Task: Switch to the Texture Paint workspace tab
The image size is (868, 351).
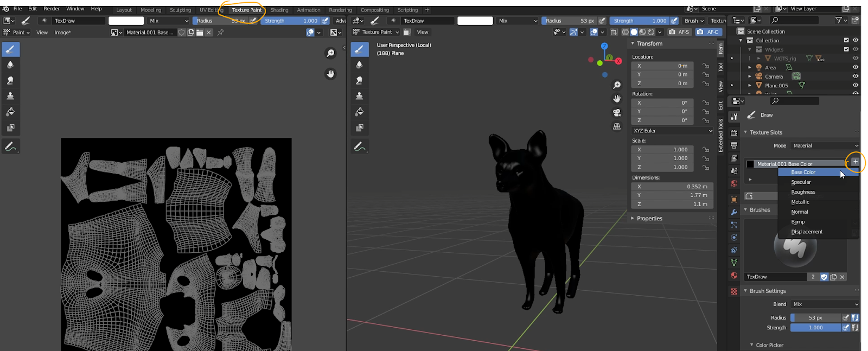Action: click(x=246, y=10)
